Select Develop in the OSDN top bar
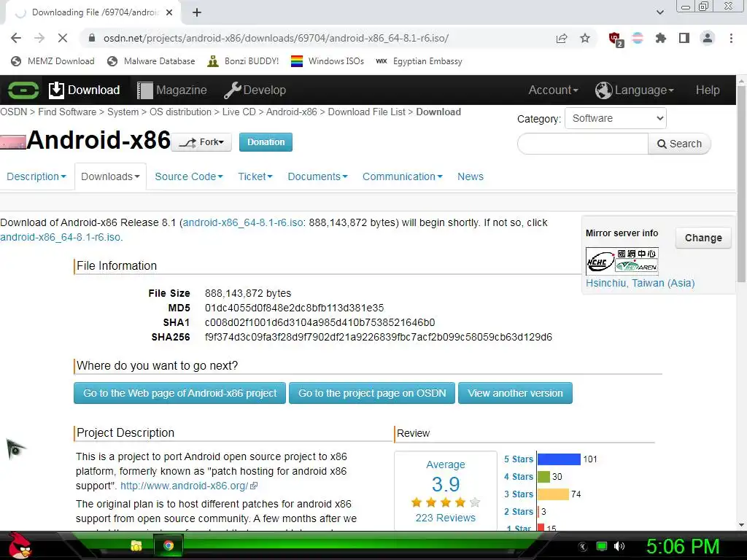 point(255,90)
